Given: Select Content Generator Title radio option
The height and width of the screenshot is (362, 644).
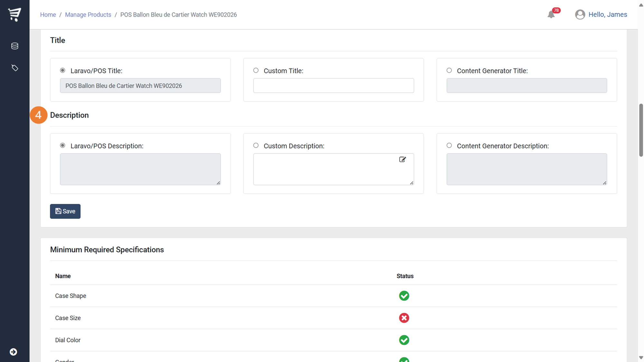Looking at the screenshot, I should click(449, 70).
